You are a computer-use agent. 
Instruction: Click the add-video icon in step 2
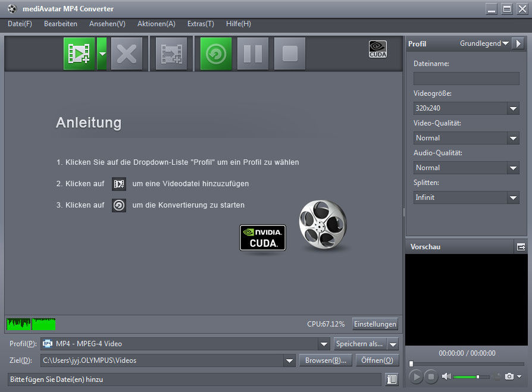click(x=119, y=184)
